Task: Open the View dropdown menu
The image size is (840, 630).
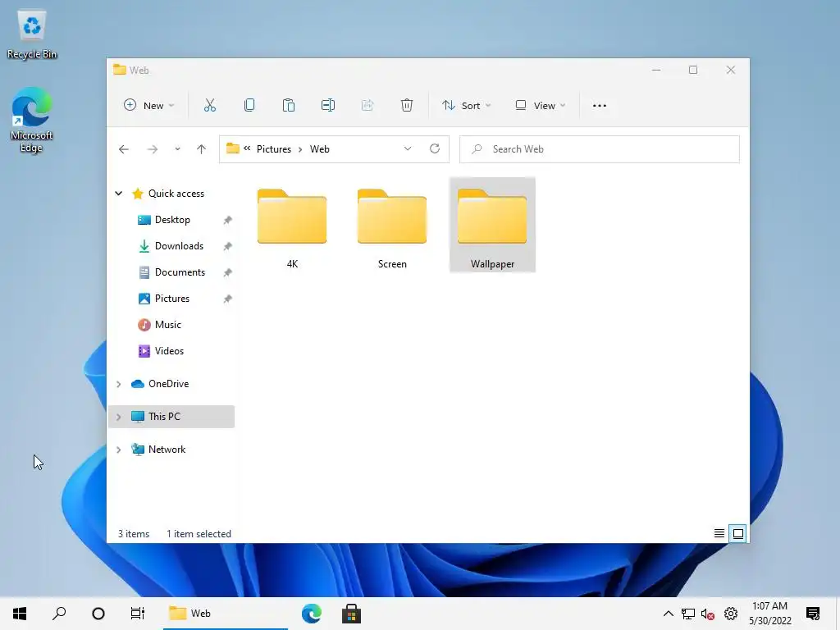Action: pos(540,106)
